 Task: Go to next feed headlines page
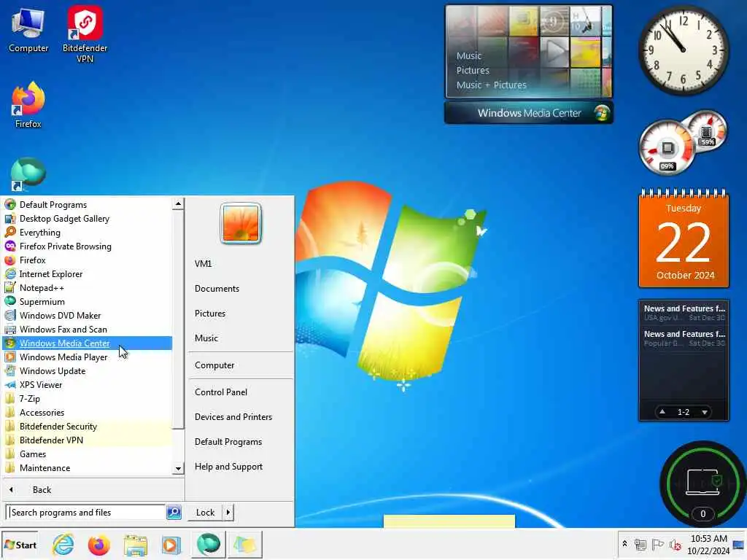tap(705, 412)
